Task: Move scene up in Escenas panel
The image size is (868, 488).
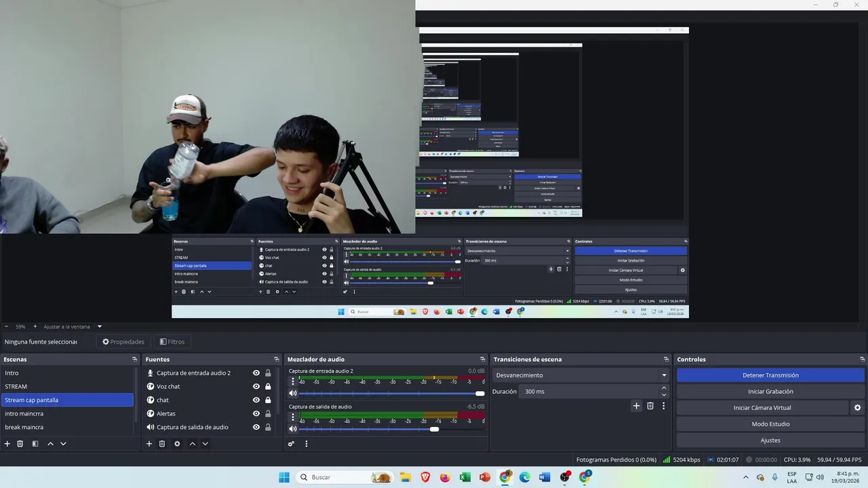Action: [50, 444]
